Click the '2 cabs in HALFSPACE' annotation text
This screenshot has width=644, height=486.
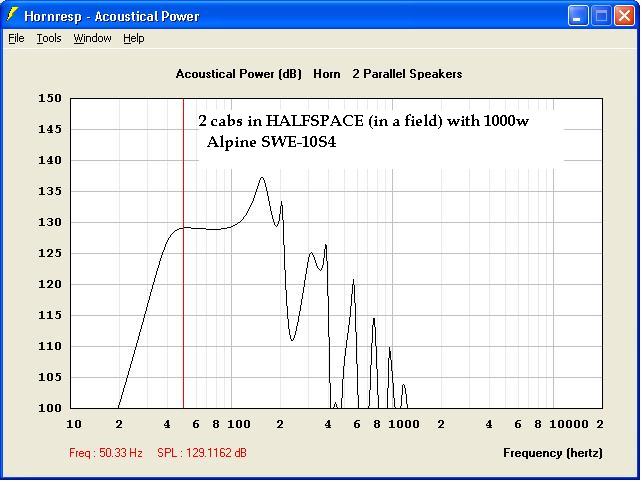pyautogui.click(x=281, y=121)
